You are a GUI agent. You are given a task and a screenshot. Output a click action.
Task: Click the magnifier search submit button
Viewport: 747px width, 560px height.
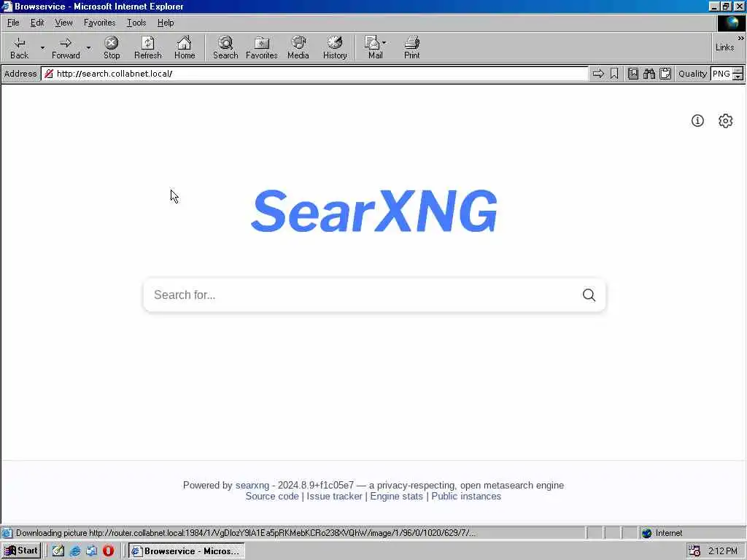589,295
